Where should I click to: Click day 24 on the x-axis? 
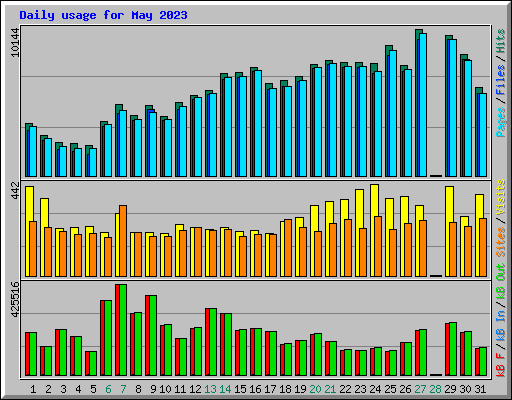pos(375,389)
